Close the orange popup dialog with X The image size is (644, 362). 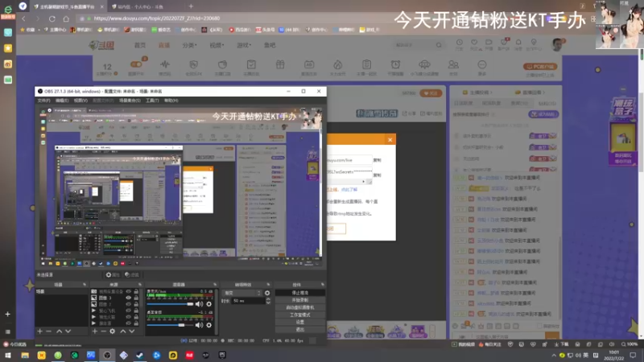390,139
